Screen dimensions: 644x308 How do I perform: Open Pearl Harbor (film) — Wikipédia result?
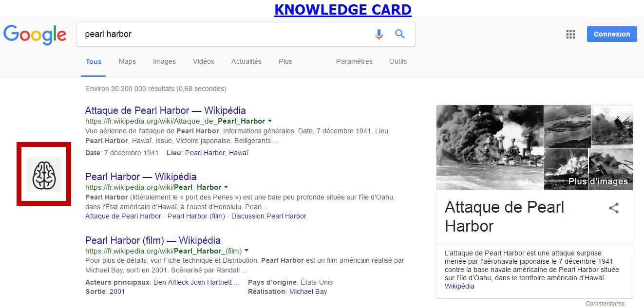tap(153, 240)
